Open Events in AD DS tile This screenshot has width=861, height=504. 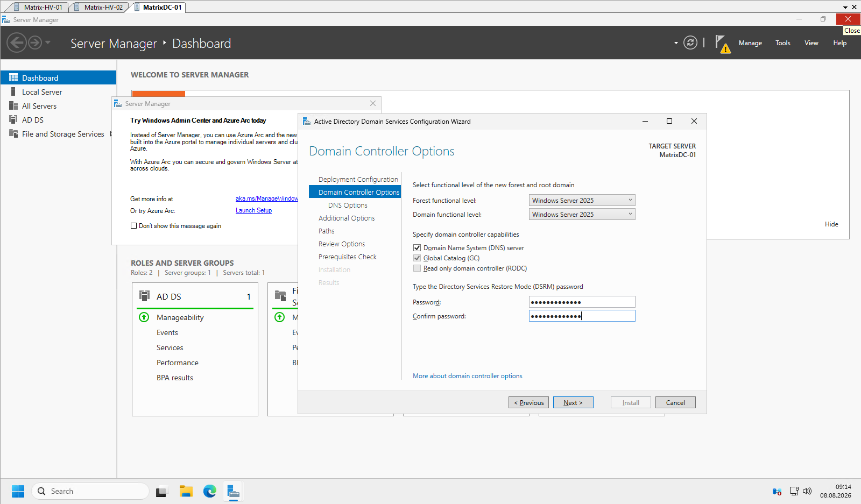(x=167, y=332)
